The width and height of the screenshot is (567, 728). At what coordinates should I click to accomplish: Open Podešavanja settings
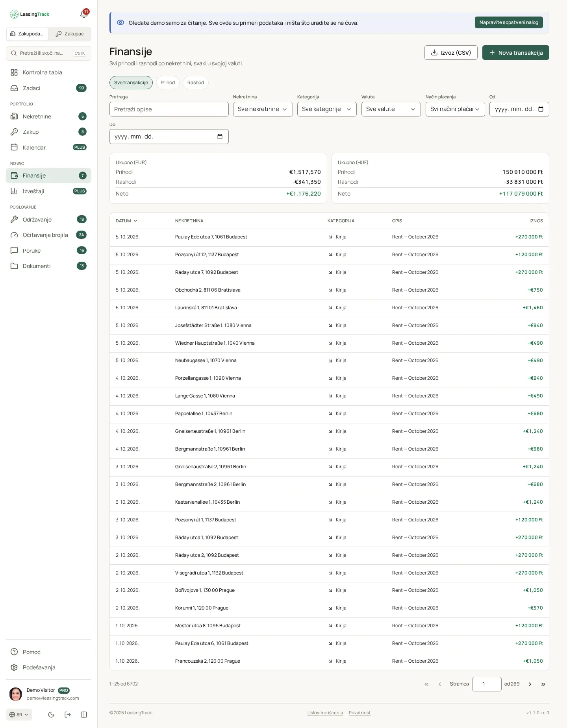(x=48, y=667)
